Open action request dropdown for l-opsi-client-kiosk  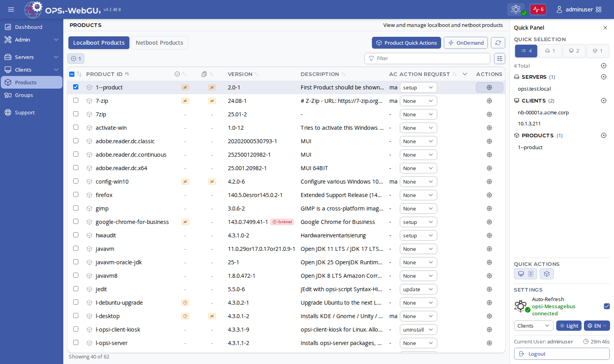tap(419, 330)
